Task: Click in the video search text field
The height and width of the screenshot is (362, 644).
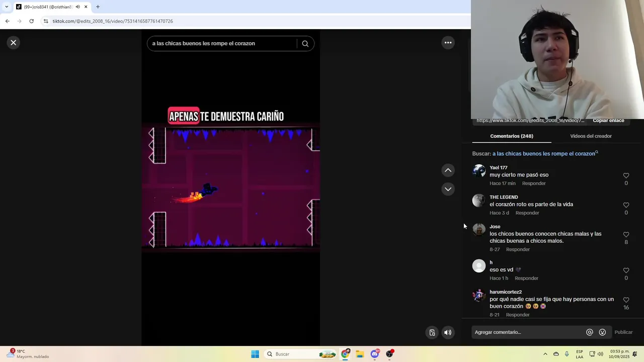Action: coord(223,44)
